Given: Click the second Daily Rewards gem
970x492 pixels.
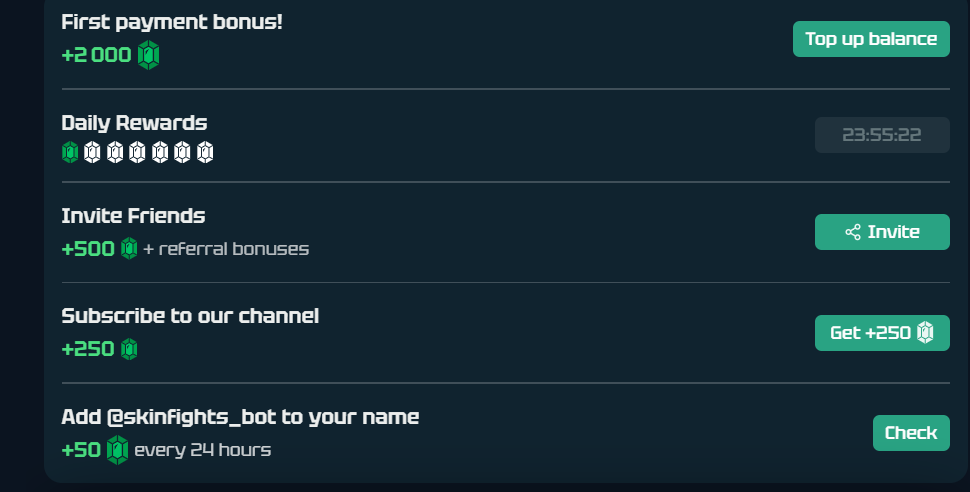Looking at the screenshot, I should click(x=92, y=153).
